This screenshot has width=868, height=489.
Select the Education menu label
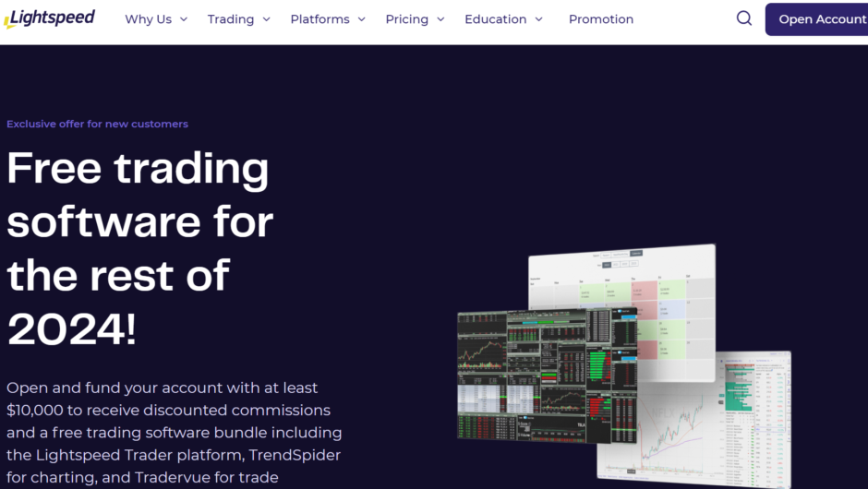coord(495,19)
